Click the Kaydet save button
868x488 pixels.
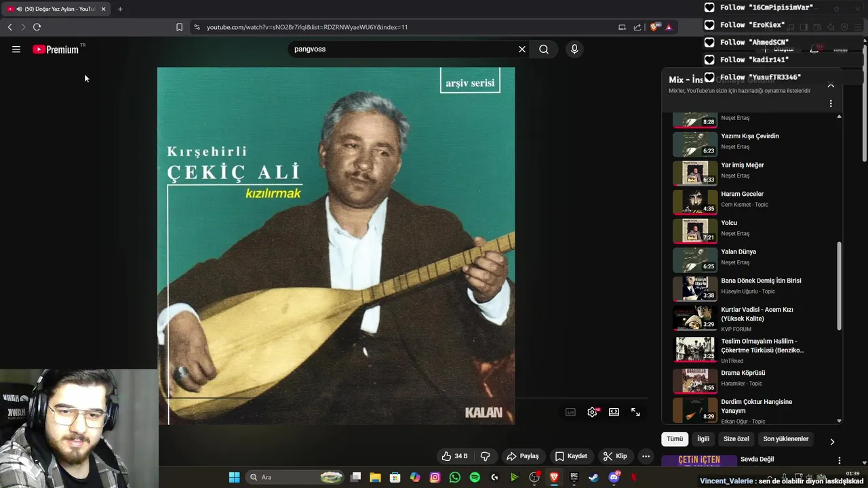tap(571, 456)
